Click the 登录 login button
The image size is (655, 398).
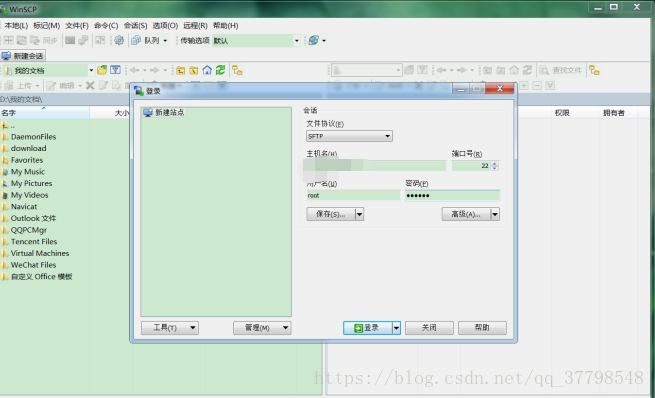pyautogui.click(x=368, y=328)
